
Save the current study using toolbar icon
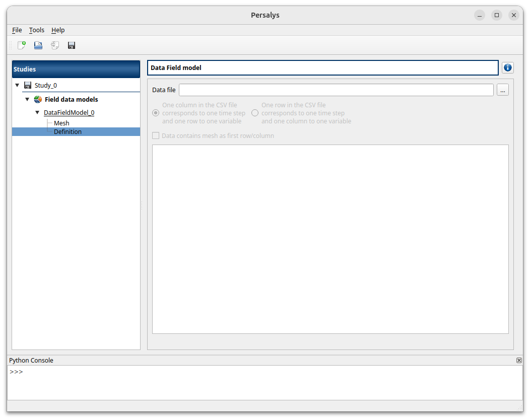71,45
